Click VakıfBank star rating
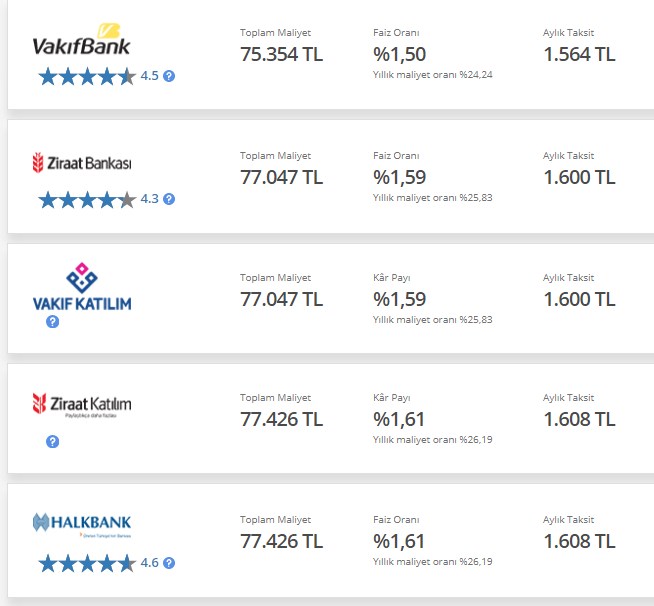This screenshot has height=606, width=654. point(87,76)
